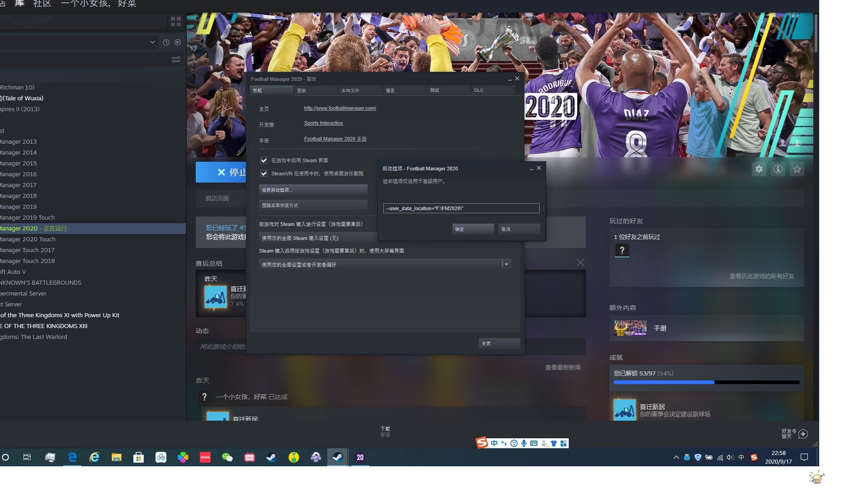Switch to the DLC tab
The image size is (868, 488).
[492, 90]
